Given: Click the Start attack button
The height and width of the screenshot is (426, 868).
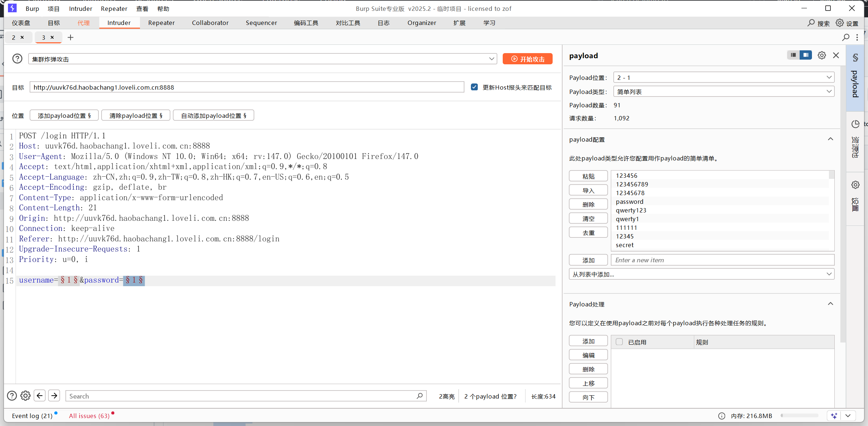Looking at the screenshot, I should [x=528, y=59].
